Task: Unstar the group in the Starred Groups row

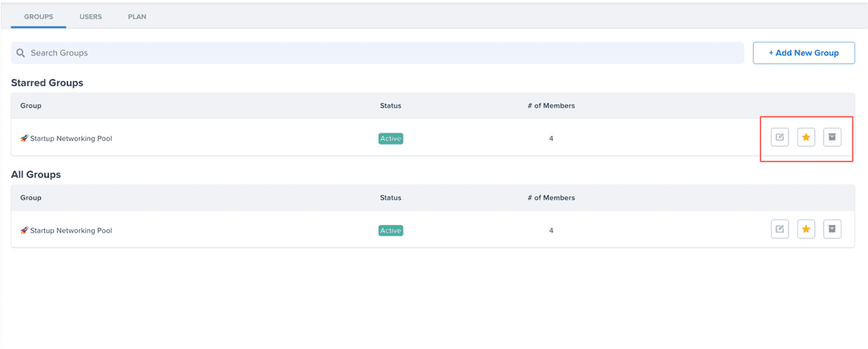Action: (x=806, y=138)
